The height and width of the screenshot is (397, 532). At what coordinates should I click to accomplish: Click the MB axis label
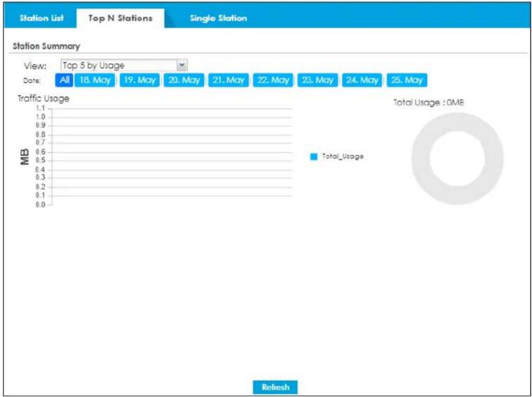pyautogui.click(x=25, y=157)
